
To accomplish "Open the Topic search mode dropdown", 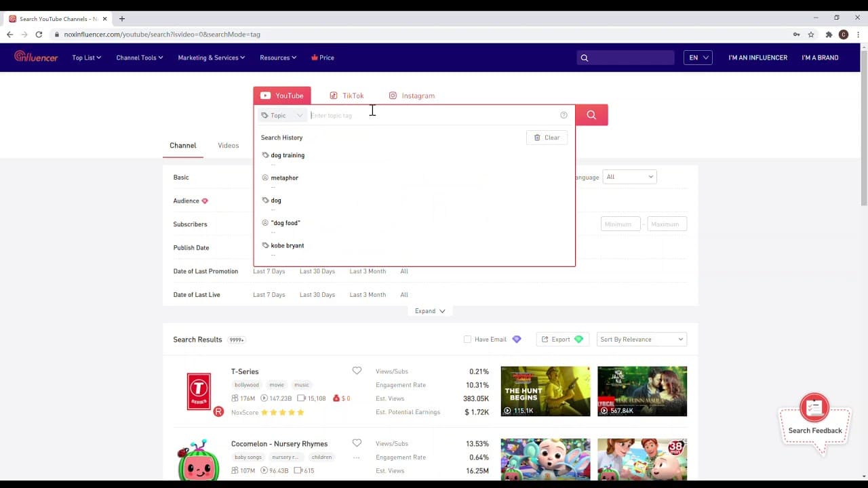I will pos(281,115).
